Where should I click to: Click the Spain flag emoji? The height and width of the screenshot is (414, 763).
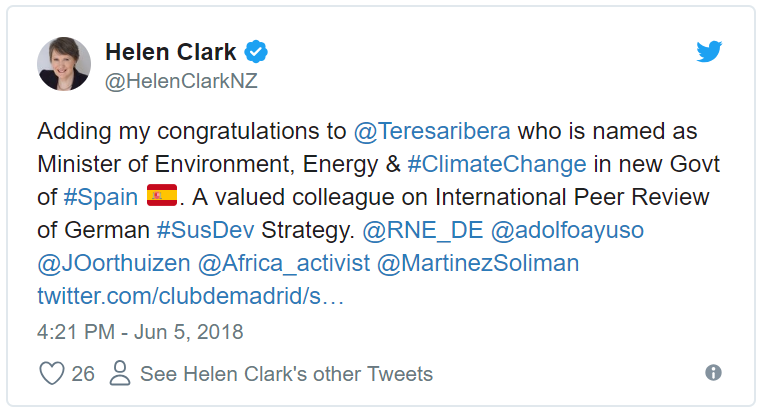pyautogui.click(x=161, y=196)
